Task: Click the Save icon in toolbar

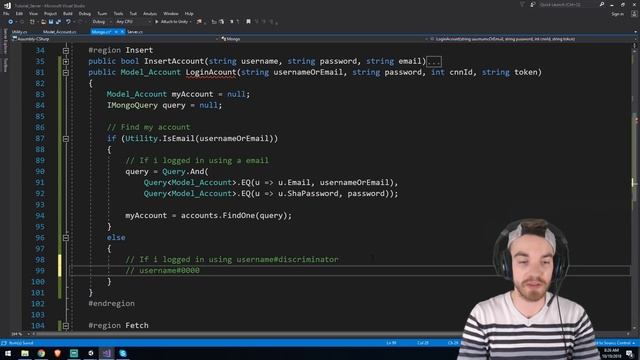Action: (x=51, y=22)
